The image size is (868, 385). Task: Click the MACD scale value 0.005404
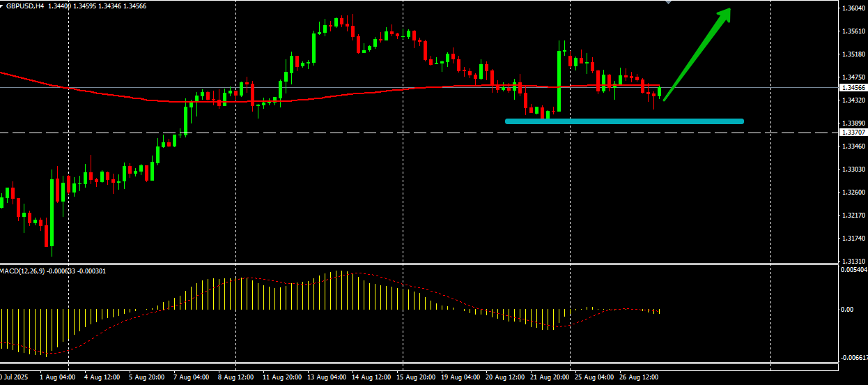coord(853,269)
